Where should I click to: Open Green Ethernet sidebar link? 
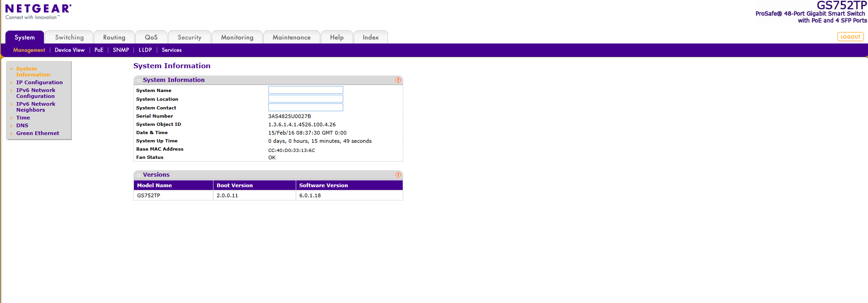click(37, 133)
